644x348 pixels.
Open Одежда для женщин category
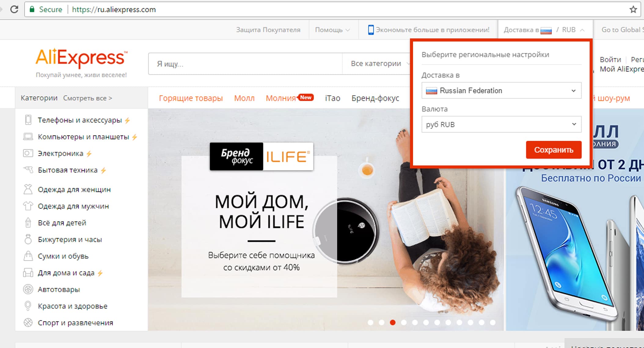[74, 190]
